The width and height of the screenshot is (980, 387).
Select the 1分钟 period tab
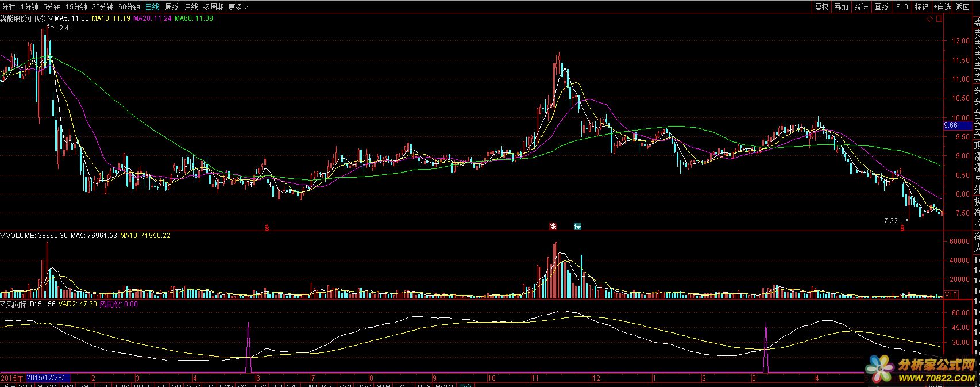(x=29, y=7)
